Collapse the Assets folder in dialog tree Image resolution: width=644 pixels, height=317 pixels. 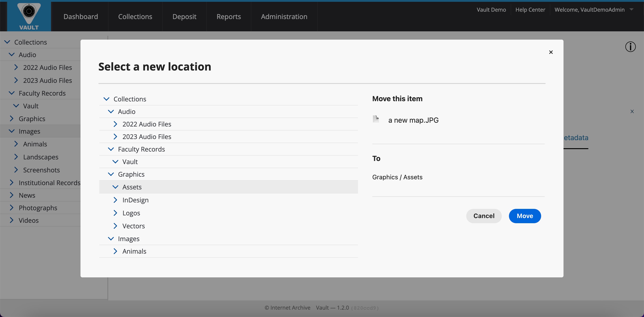click(115, 187)
